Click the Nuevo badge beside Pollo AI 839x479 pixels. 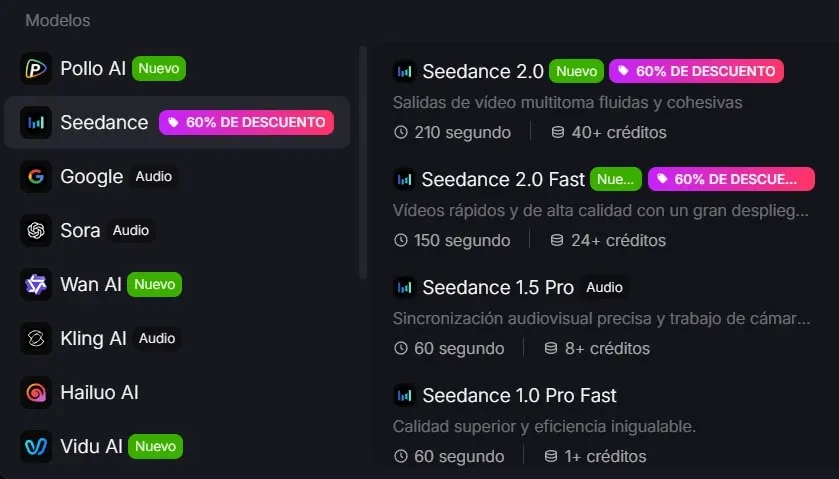[x=159, y=69]
